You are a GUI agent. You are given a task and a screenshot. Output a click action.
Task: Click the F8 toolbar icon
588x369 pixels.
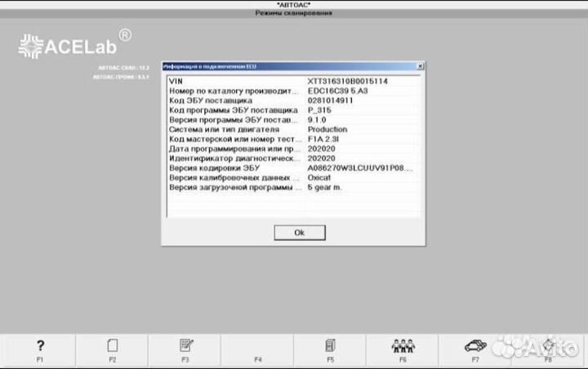click(x=548, y=345)
